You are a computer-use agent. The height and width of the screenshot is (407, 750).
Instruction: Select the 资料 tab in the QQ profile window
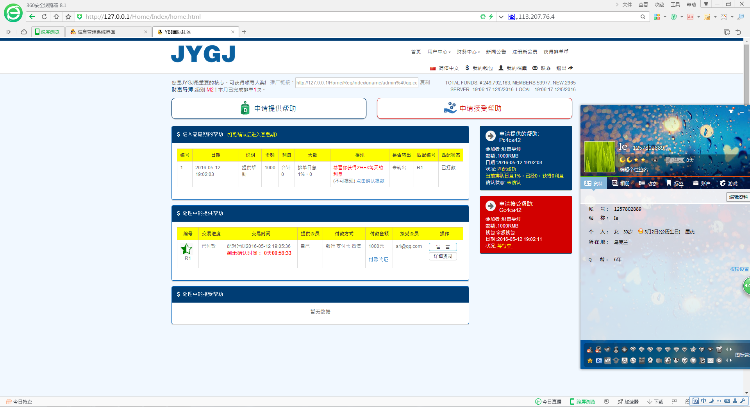[594, 184]
